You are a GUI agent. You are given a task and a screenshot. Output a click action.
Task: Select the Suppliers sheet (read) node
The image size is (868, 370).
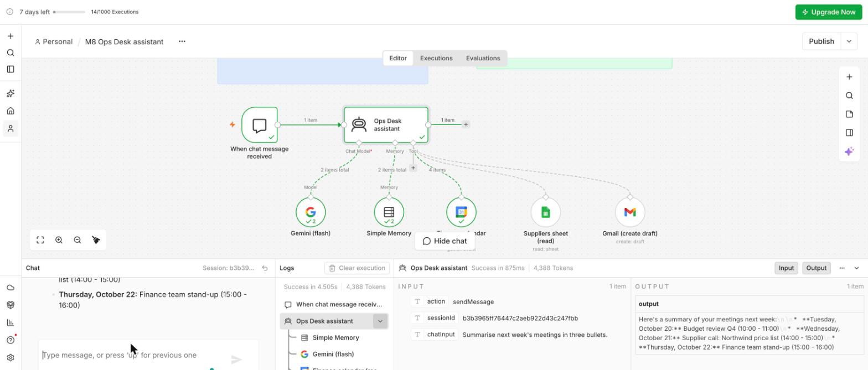[x=545, y=212]
